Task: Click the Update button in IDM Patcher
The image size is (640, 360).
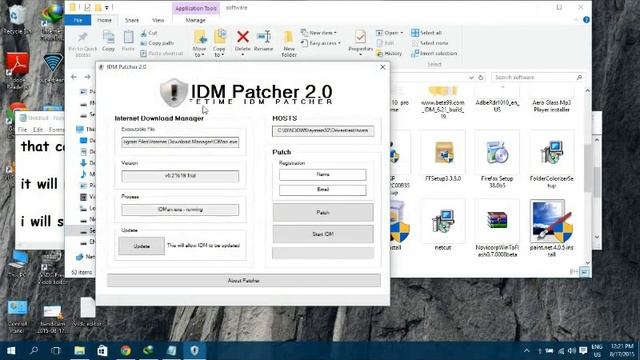Action: (x=142, y=246)
